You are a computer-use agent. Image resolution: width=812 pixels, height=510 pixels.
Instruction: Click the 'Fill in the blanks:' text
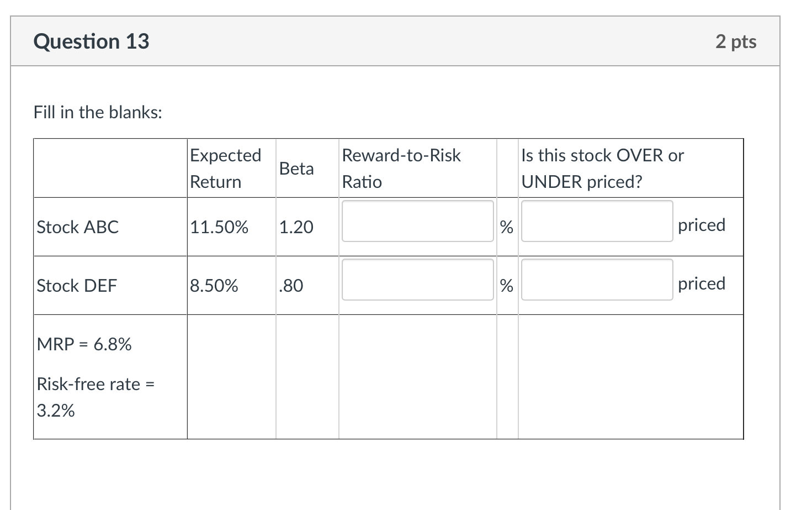(98, 112)
